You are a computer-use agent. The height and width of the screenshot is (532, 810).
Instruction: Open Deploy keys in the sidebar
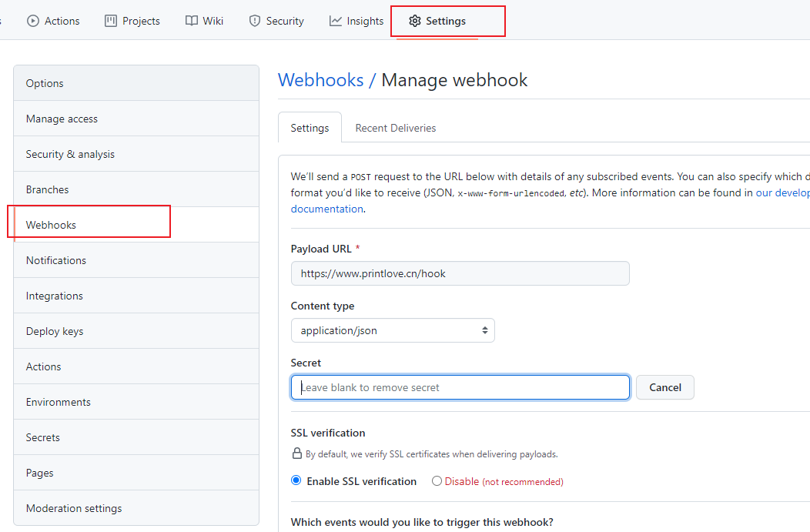(53, 330)
